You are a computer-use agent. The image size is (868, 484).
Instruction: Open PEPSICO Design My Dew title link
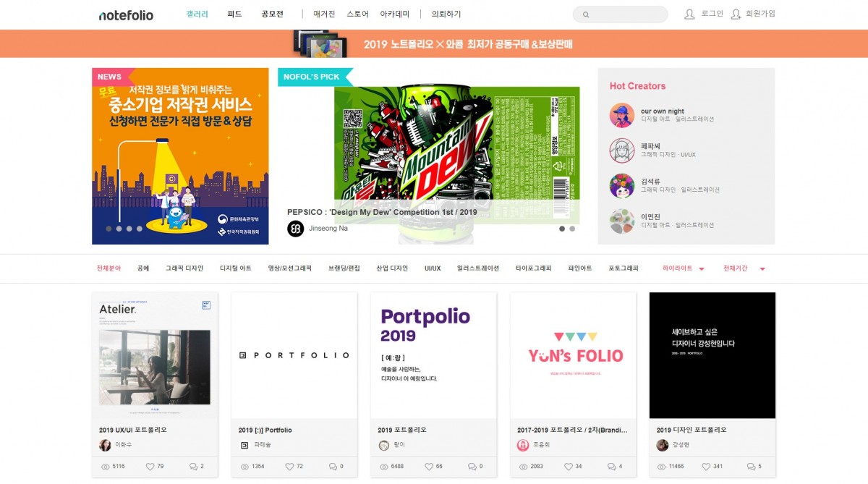click(382, 212)
